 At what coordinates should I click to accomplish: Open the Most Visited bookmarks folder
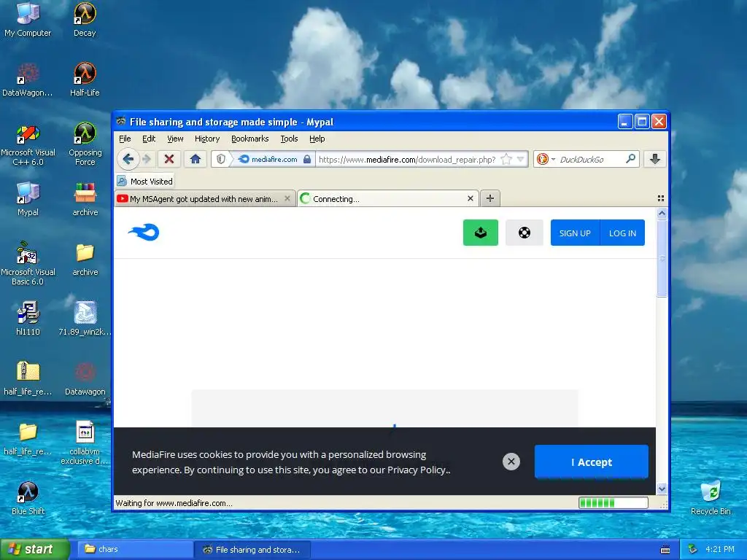[x=145, y=182]
